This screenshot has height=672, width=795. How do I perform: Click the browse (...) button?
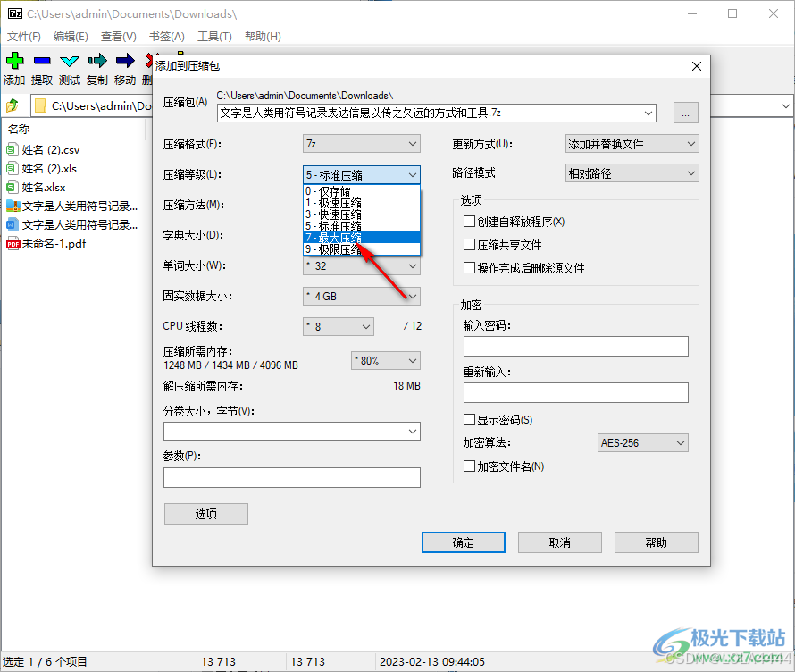685,113
